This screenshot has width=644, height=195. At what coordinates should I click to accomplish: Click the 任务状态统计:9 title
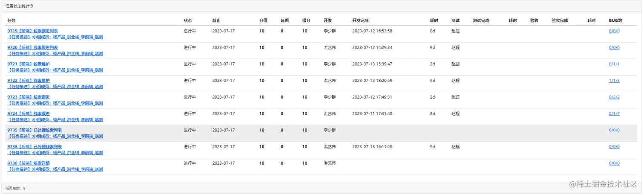pos(19,6)
